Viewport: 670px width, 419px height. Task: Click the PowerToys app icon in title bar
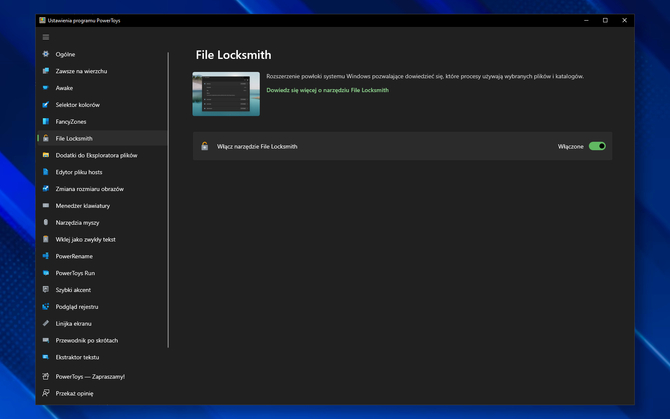pyautogui.click(x=42, y=20)
